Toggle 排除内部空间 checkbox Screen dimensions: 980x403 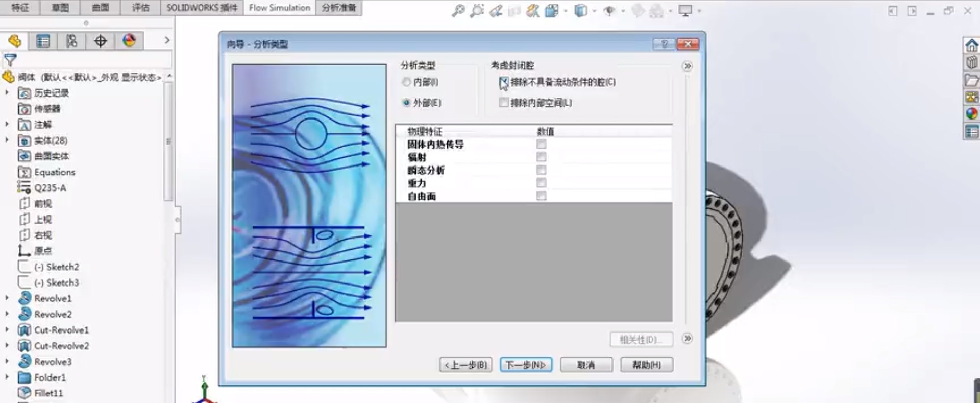point(504,103)
